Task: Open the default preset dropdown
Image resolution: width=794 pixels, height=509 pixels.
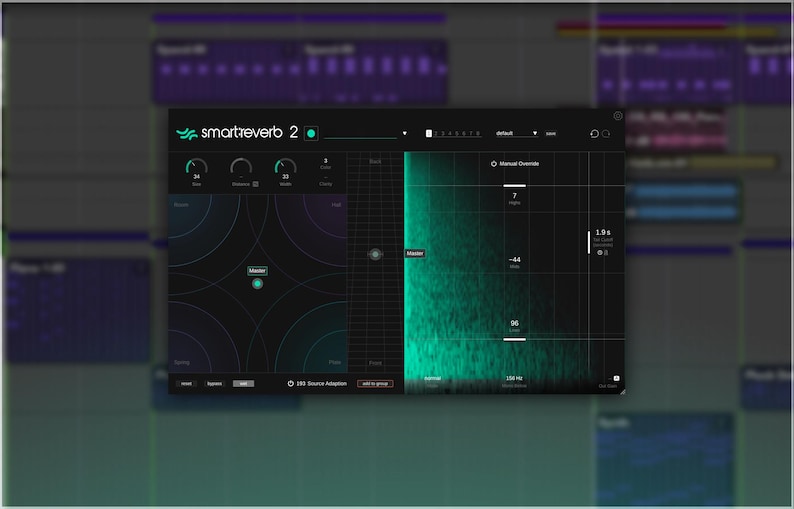Action: 517,133
